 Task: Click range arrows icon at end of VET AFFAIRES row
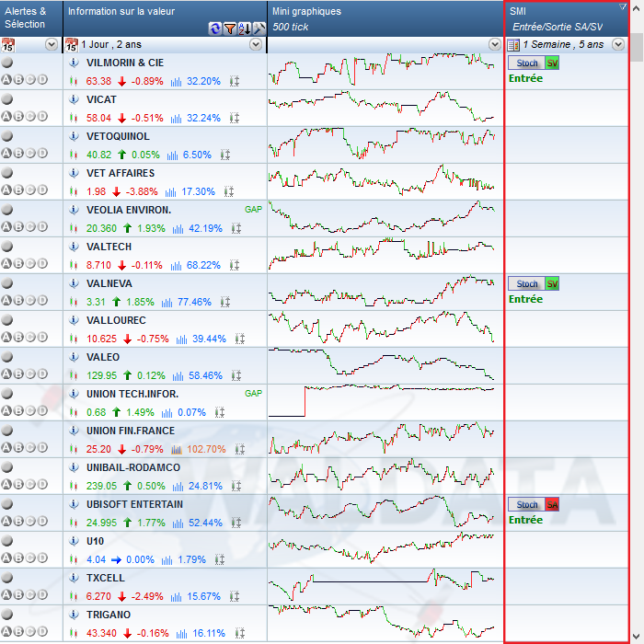tap(229, 191)
